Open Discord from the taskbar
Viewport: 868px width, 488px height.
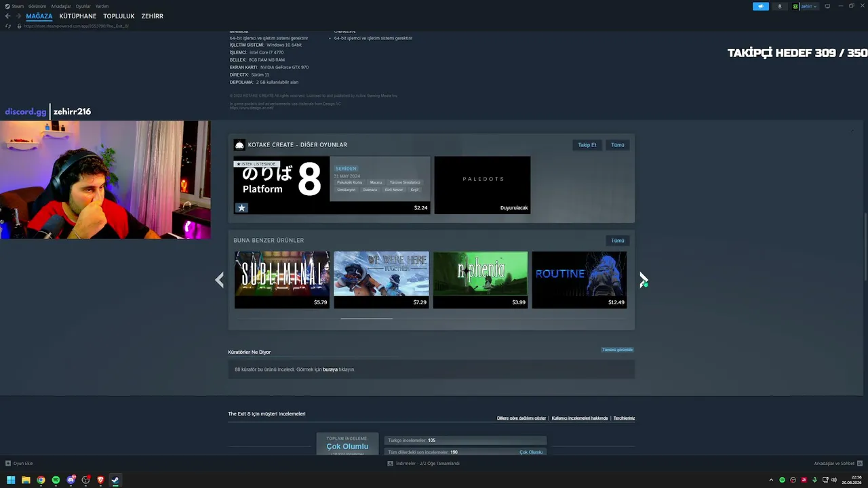tap(71, 480)
